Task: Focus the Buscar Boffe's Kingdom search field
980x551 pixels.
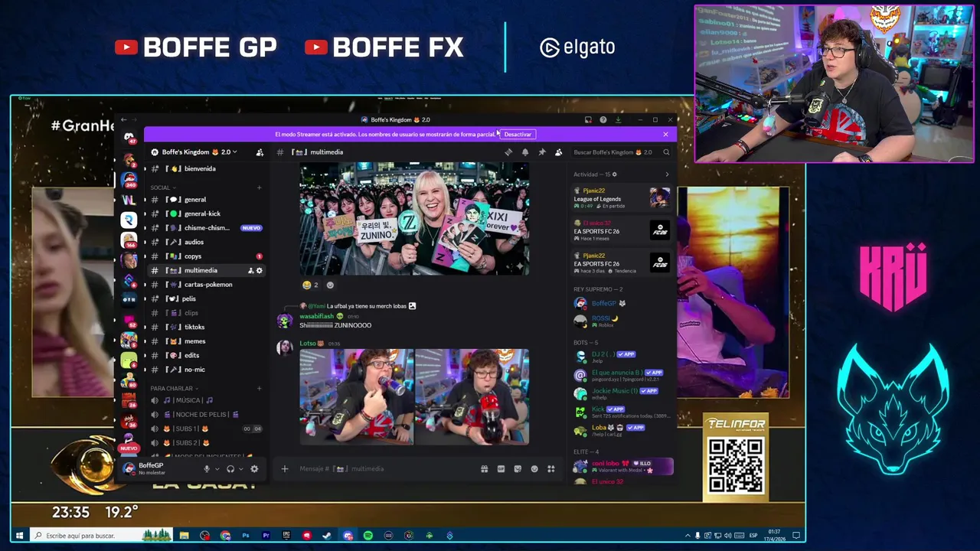Action: (622, 152)
